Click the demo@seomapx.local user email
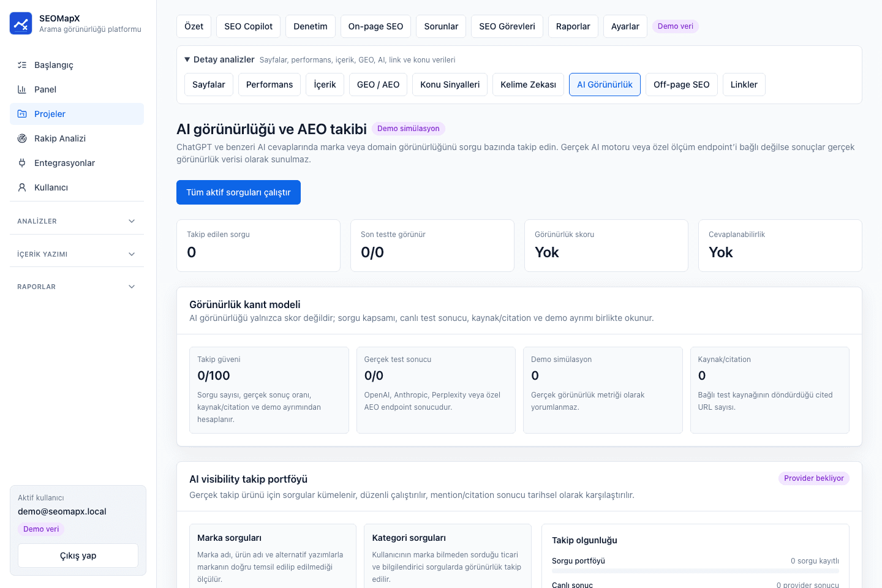 [x=62, y=511]
